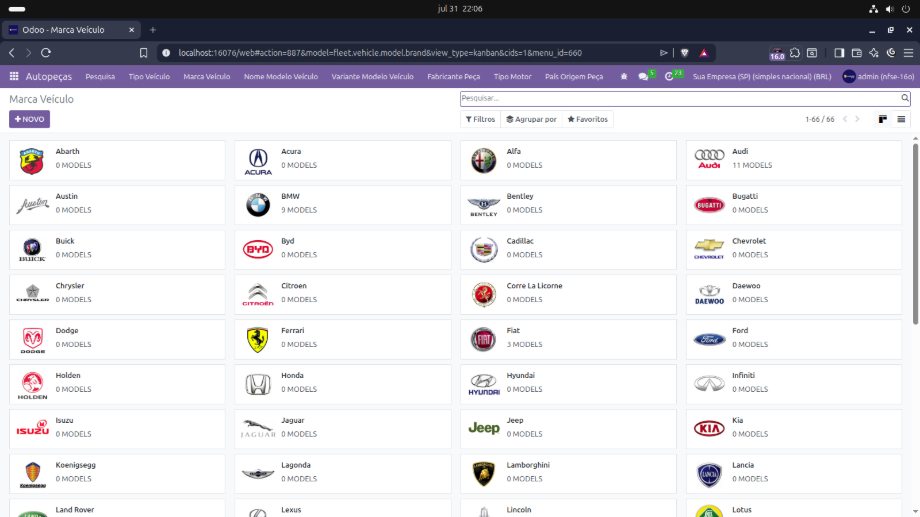Open the Audi brand card
The image size is (920, 517).
[x=794, y=160]
